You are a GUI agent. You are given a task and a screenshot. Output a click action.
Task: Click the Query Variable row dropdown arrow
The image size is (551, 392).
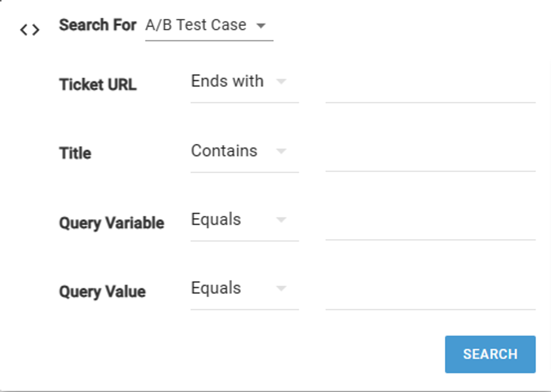(x=281, y=220)
